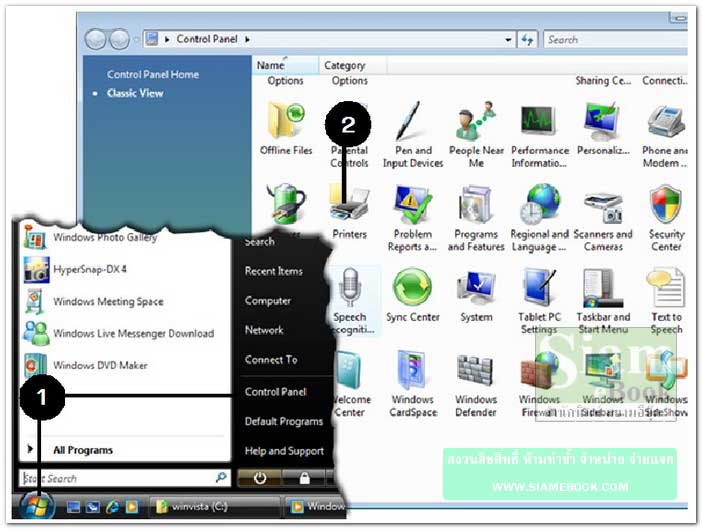Open Windows Defender
Viewport: 702px width, 529px height.
[476, 384]
